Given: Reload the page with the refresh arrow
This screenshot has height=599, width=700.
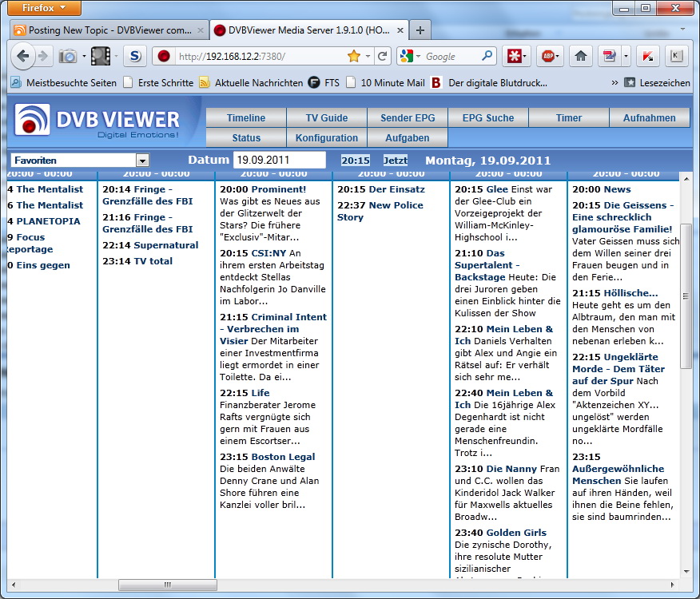Looking at the screenshot, I should (382, 56).
